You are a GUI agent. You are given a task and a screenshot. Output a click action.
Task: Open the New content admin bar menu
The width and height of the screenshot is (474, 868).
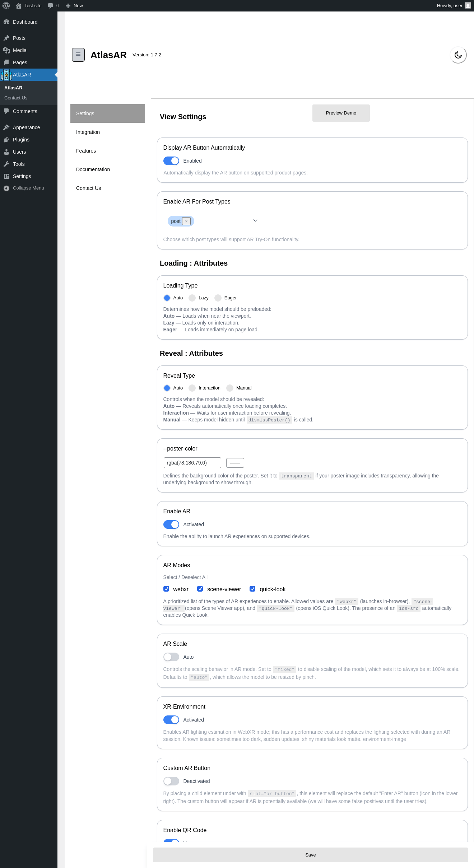click(x=74, y=6)
